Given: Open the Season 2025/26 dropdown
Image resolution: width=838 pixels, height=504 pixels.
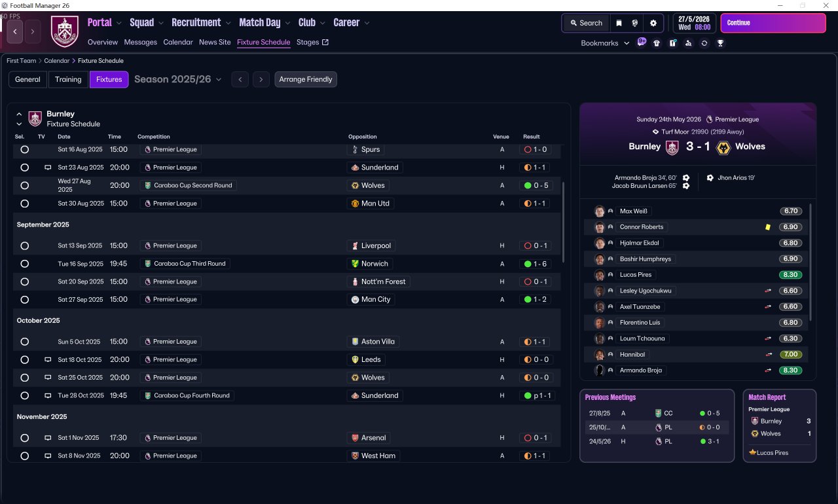Looking at the screenshot, I should coord(178,79).
